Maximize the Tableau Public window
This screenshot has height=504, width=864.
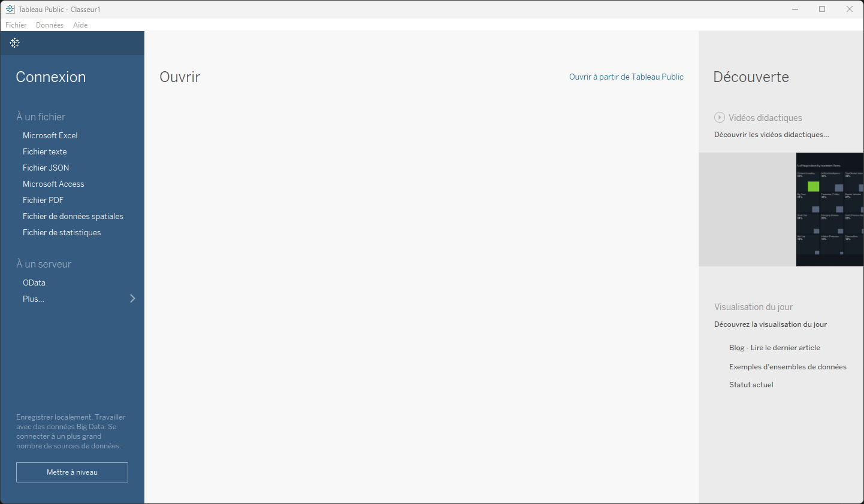822,9
